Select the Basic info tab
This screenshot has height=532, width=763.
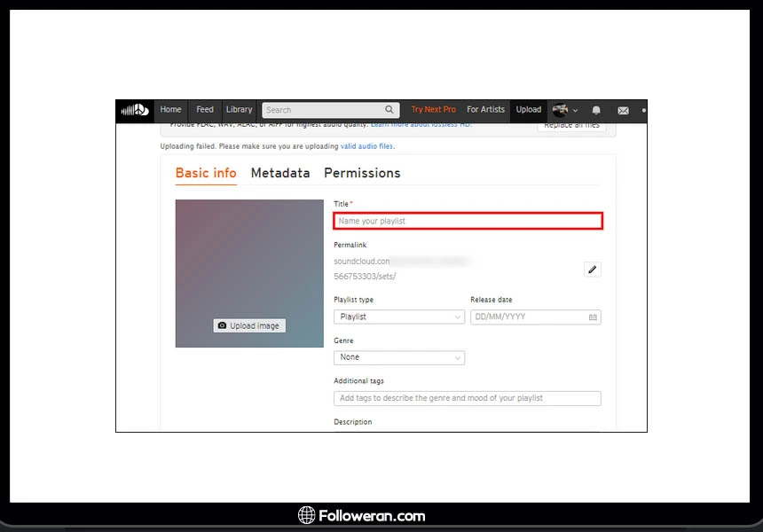206,173
